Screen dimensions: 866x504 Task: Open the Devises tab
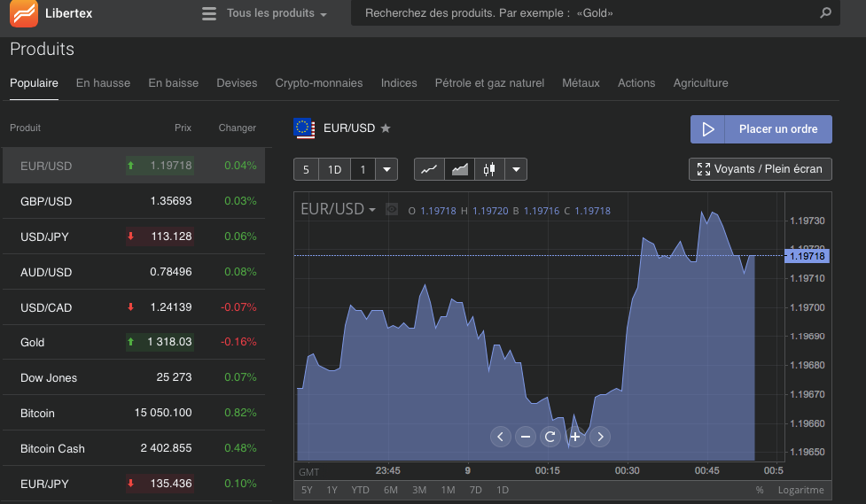(237, 82)
